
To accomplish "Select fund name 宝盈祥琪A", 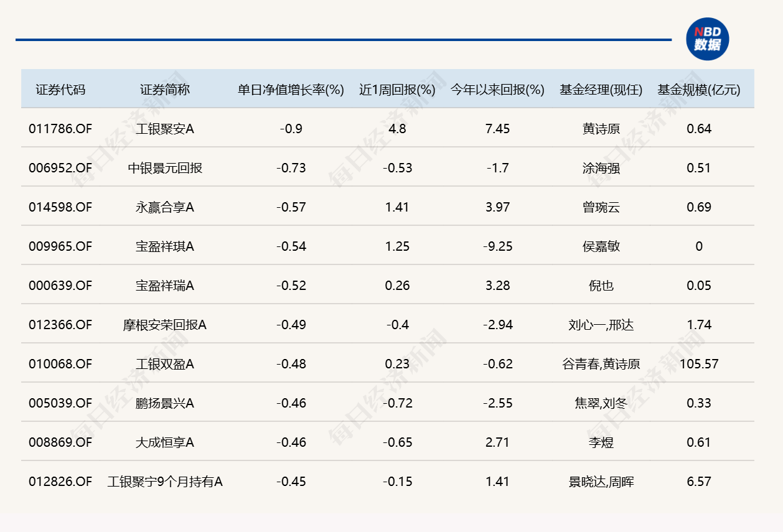I will [x=165, y=246].
